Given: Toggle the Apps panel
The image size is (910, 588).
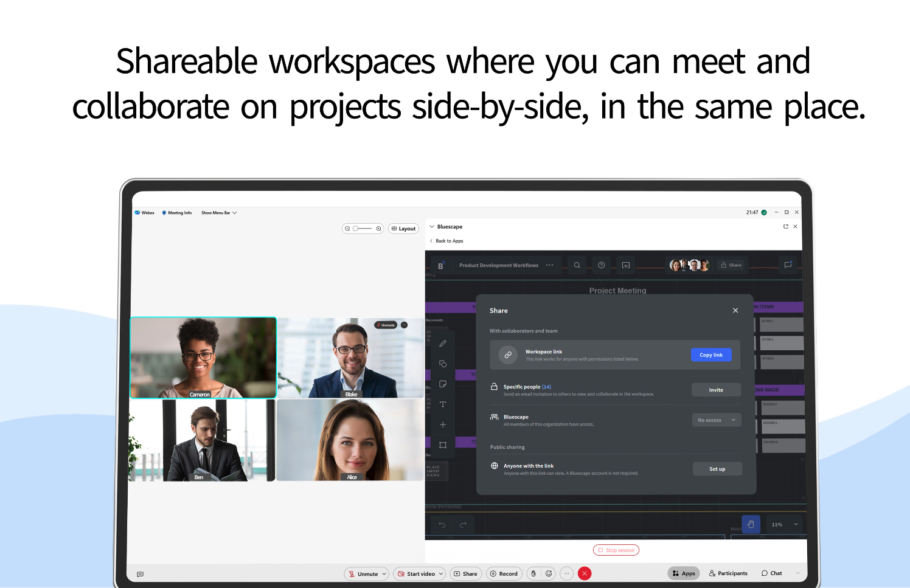Looking at the screenshot, I should (x=684, y=573).
